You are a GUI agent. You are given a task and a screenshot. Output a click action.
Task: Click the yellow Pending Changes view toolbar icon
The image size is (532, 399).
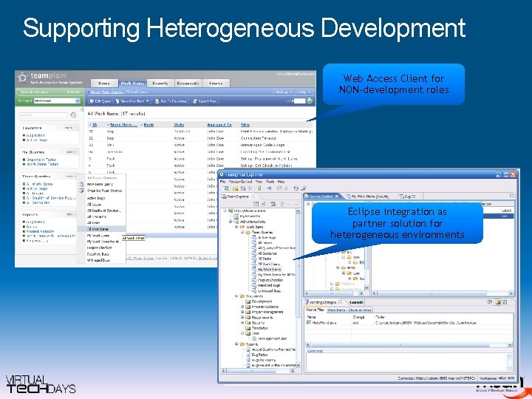(x=497, y=301)
